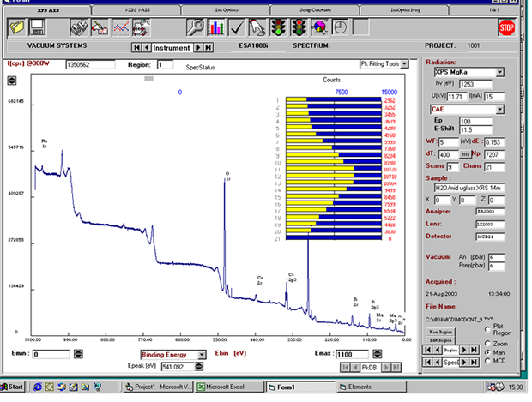Go to first Instrument record

pyautogui.click(x=136, y=47)
